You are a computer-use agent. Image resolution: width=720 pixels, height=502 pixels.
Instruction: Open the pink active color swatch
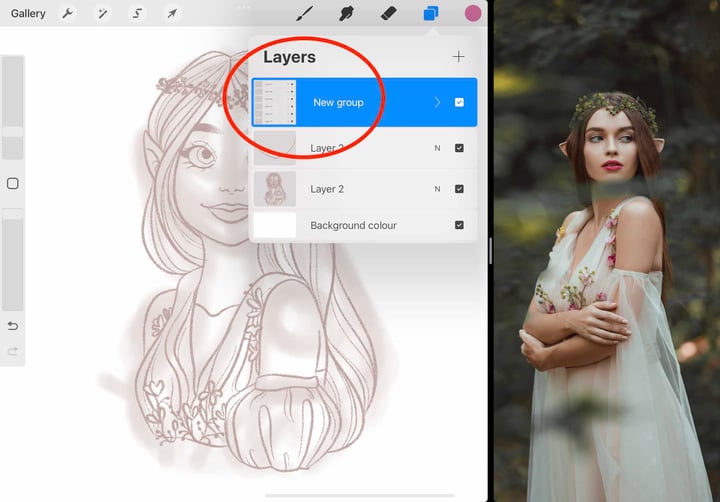pyautogui.click(x=473, y=13)
